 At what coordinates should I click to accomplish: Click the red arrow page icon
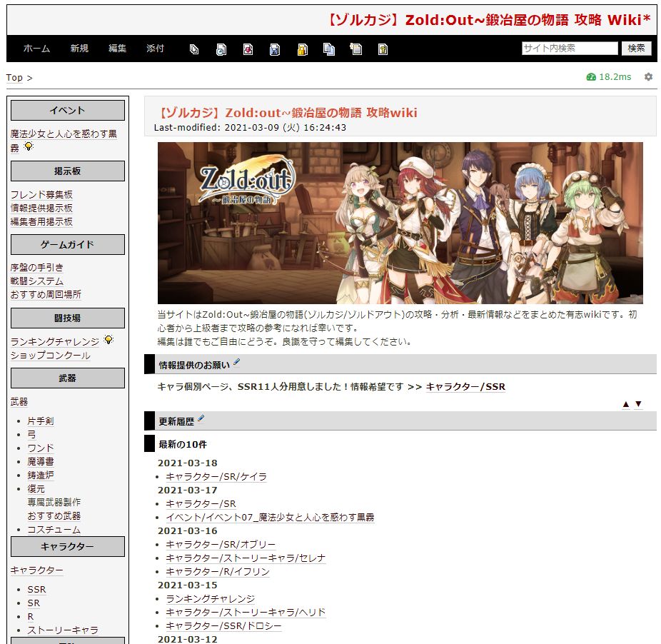(x=248, y=49)
